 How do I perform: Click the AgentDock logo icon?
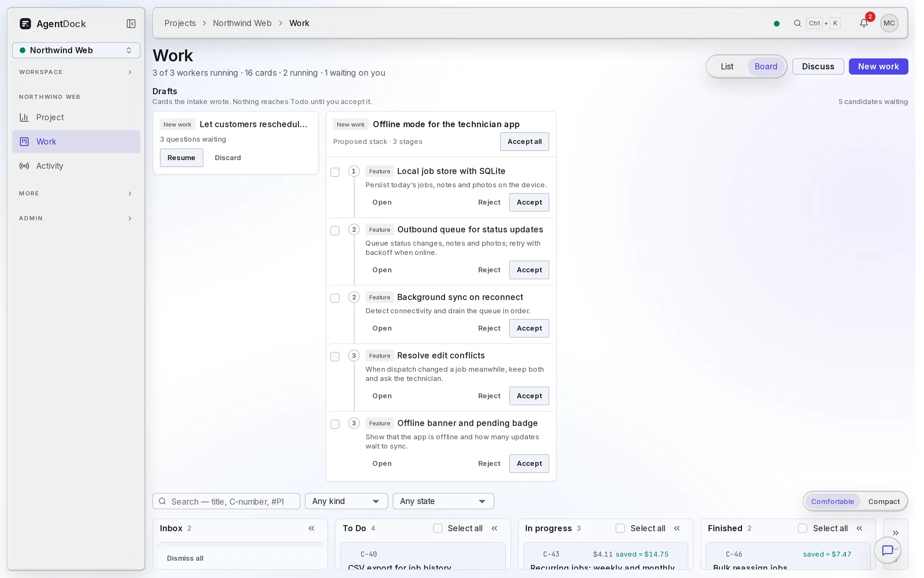coord(25,24)
